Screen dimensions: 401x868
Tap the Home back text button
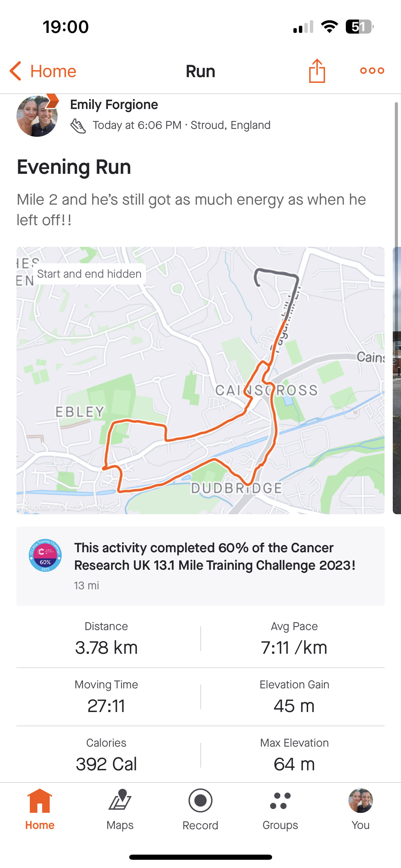(53, 71)
